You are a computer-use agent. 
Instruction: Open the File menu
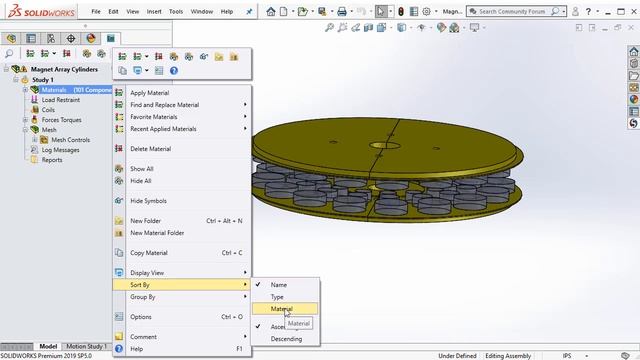pos(96,11)
